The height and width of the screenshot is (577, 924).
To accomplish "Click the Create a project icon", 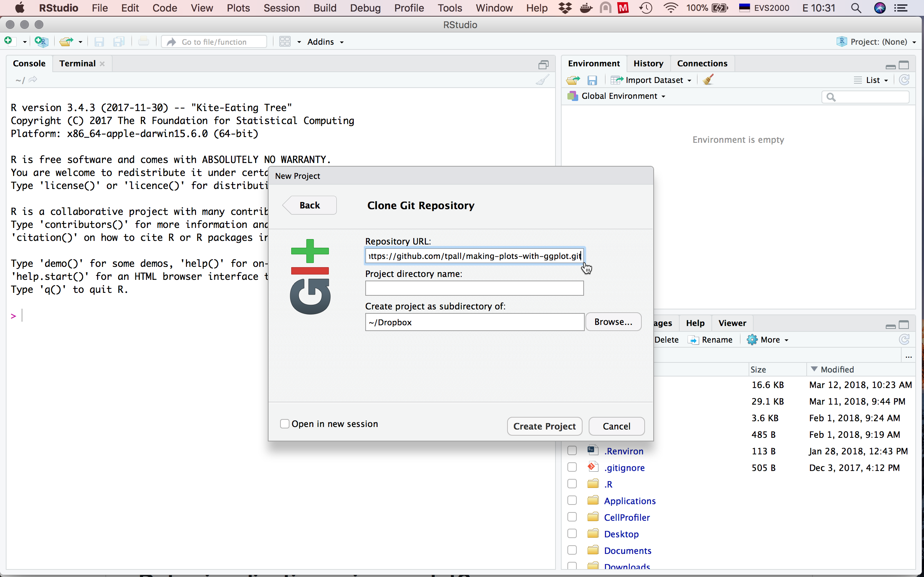I will click(x=41, y=41).
